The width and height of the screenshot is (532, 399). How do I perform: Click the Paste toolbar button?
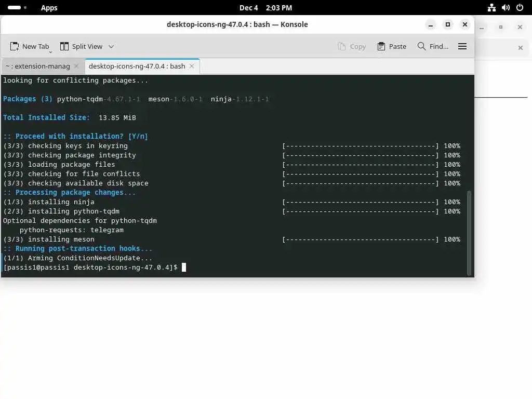[x=392, y=46]
